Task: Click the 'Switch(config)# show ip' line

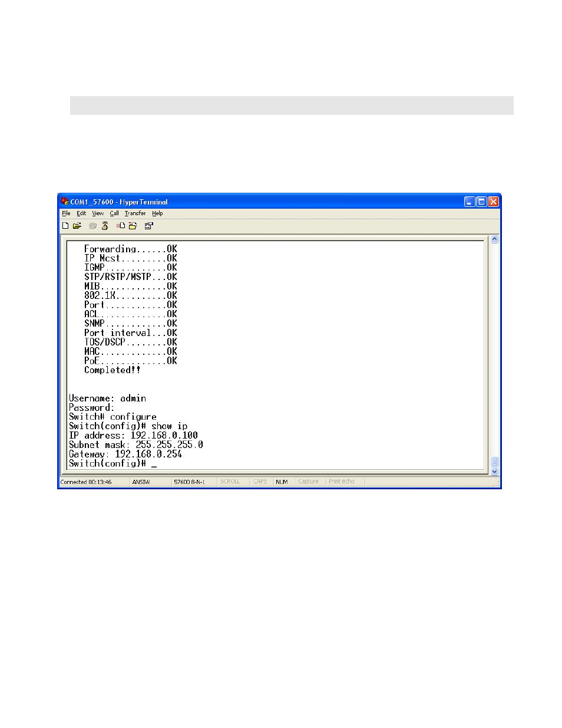Action: [128, 426]
